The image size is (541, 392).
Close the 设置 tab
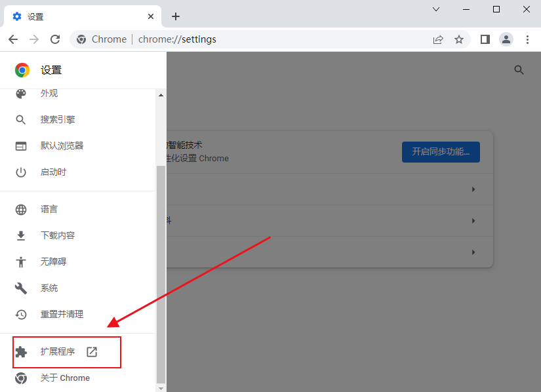point(151,16)
